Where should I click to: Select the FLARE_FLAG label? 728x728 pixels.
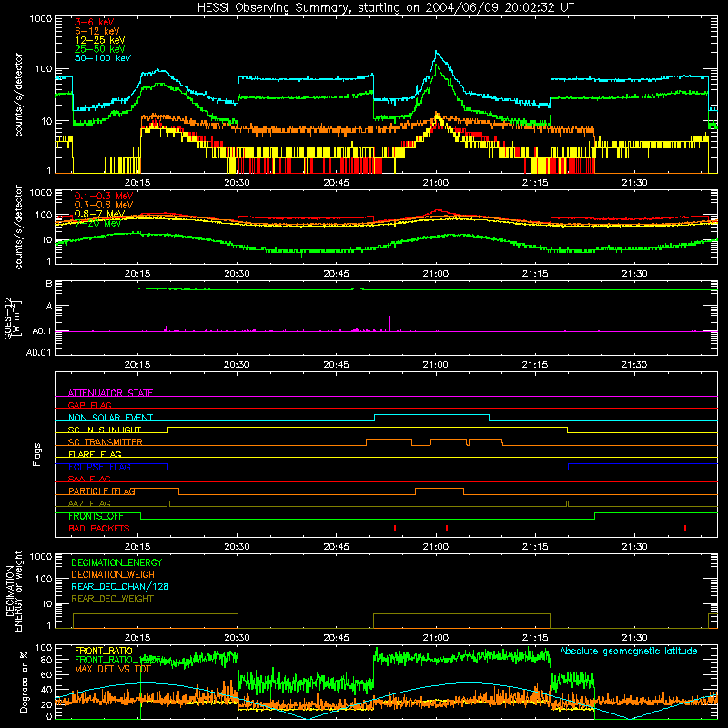(95, 454)
